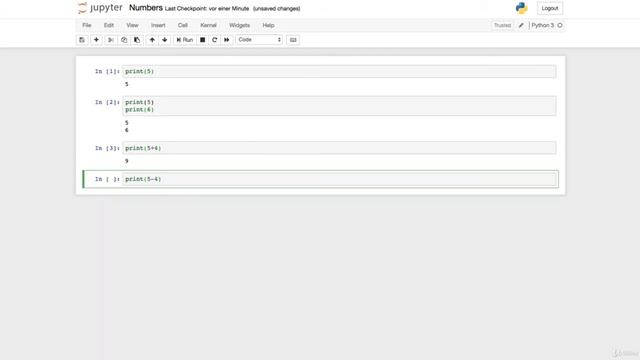Image resolution: width=640 pixels, height=360 pixels.
Task: Restart the kernel icon
Action: (x=215, y=40)
